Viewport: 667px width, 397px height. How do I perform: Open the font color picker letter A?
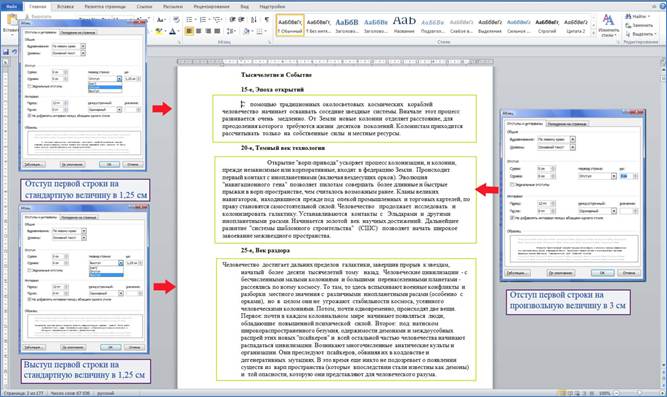click(172, 31)
